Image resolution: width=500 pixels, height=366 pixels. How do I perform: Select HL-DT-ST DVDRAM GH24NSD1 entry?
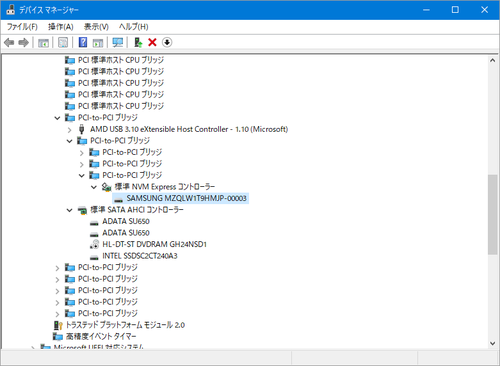(x=154, y=244)
